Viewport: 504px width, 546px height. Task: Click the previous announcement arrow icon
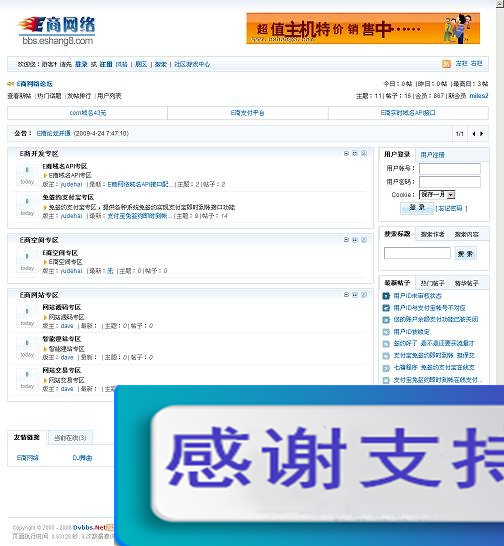coord(474,134)
